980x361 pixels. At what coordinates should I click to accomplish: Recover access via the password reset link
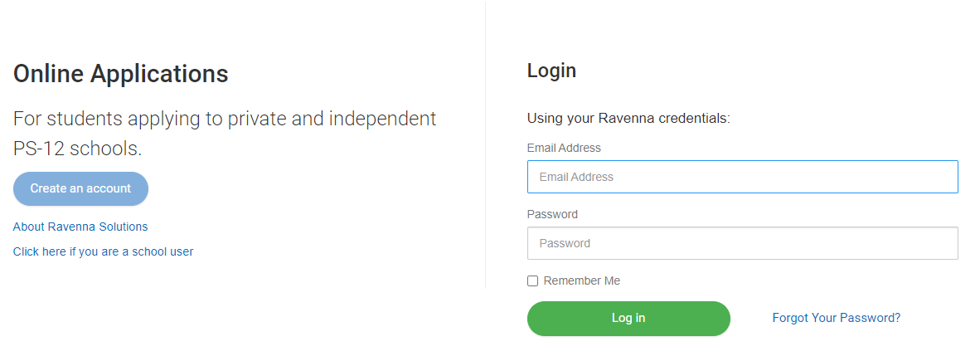(836, 318)
